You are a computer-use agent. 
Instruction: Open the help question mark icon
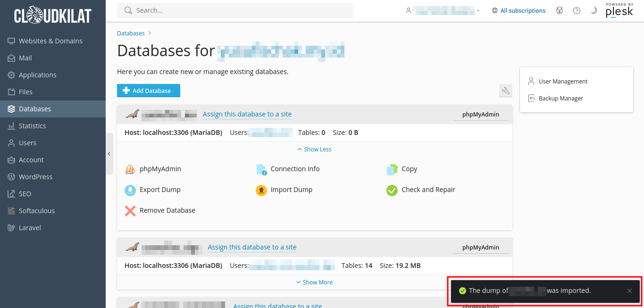point(577,10)
